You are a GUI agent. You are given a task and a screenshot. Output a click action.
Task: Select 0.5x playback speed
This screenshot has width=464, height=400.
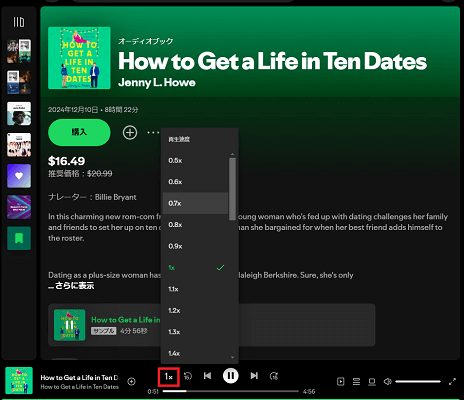coord(195,160)
